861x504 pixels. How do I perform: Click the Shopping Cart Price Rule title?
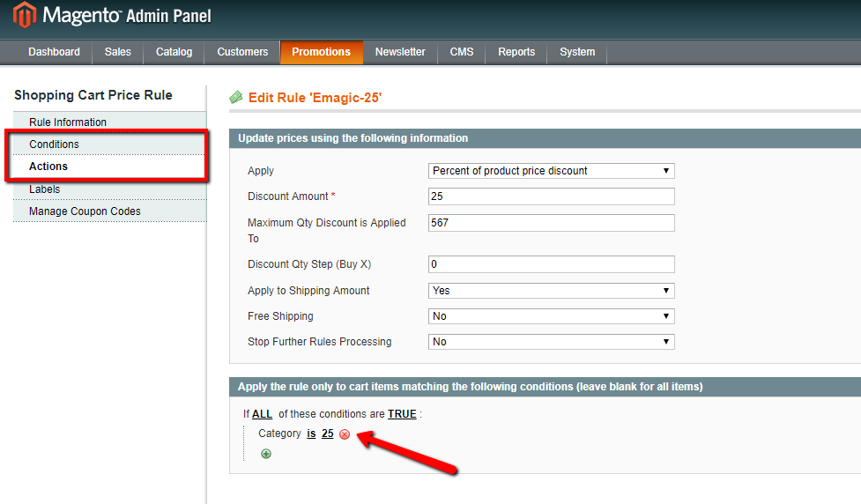[93, 95]
